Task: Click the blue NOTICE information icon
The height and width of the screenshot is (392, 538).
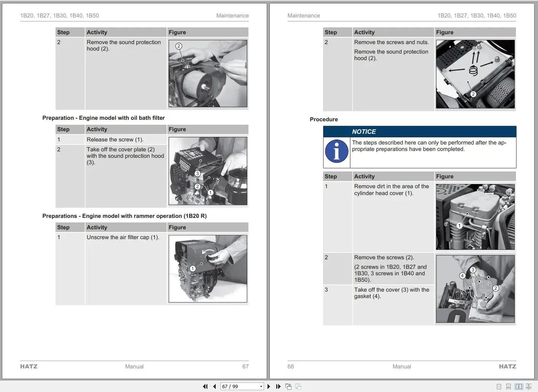Action: click(x=336, y=151)
